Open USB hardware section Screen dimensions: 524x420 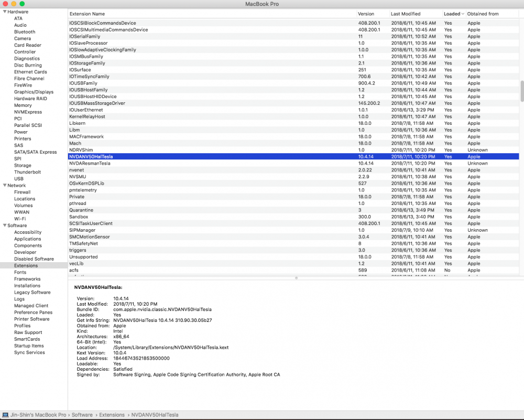coord(19,179)
